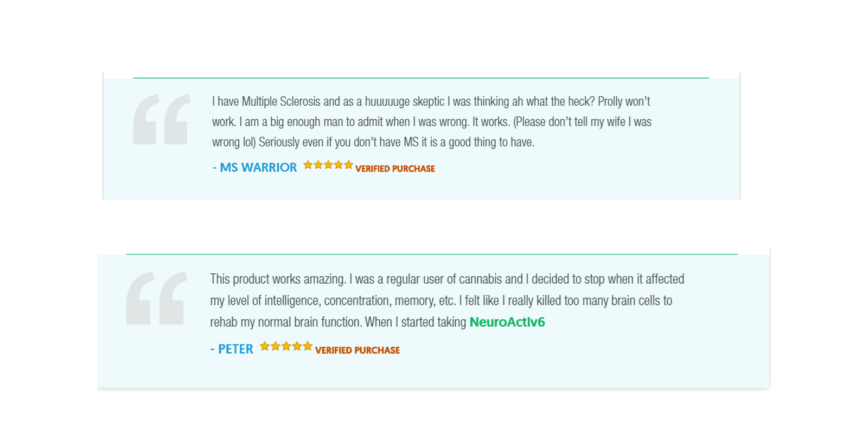Click the quotation mark icon in Peter's review

pos(157,298)
